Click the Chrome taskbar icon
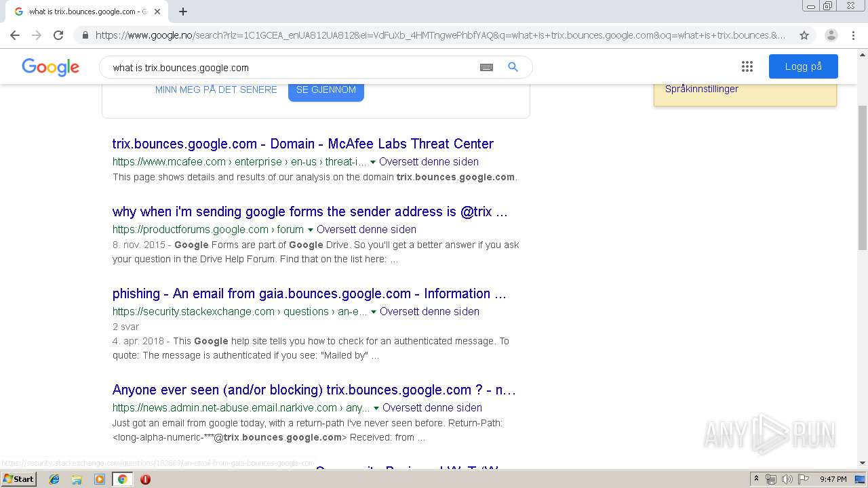Screen dimensions: 868x488 click(122, 479)
